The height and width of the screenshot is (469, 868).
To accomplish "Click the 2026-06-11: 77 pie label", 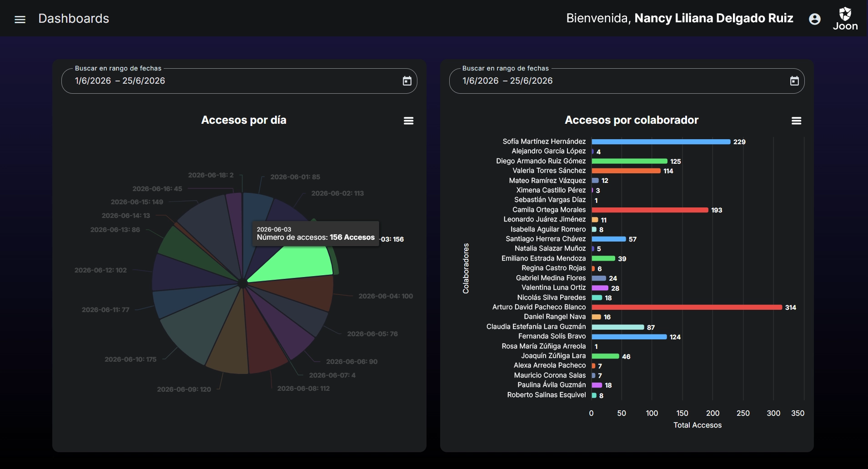I will pyautogui.click(x=105, y=310).
